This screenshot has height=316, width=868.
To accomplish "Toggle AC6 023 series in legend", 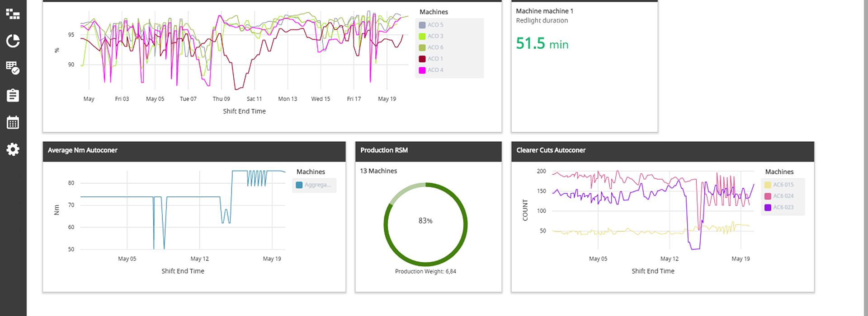I will coord(779,207).
